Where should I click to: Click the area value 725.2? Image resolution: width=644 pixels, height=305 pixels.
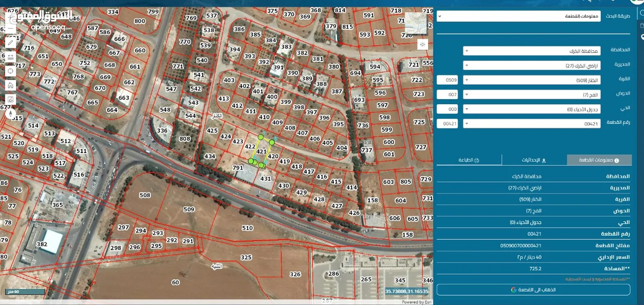(x=535, y=269)
